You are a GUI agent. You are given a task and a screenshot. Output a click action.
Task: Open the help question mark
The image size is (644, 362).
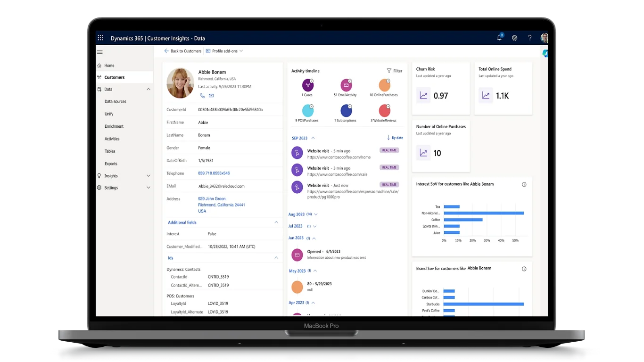click(530, 38)
